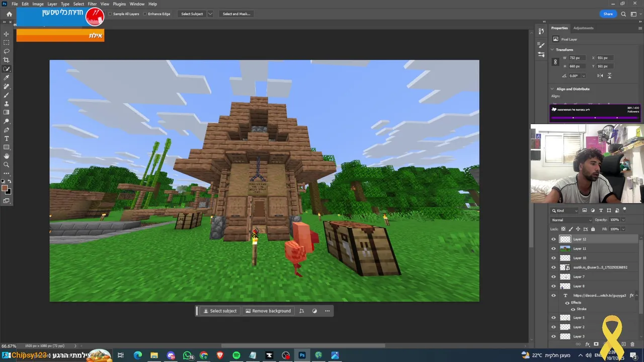Select the Lasso tool
Image resolution: width=644 pixels, height=362 pixels.
7,51
